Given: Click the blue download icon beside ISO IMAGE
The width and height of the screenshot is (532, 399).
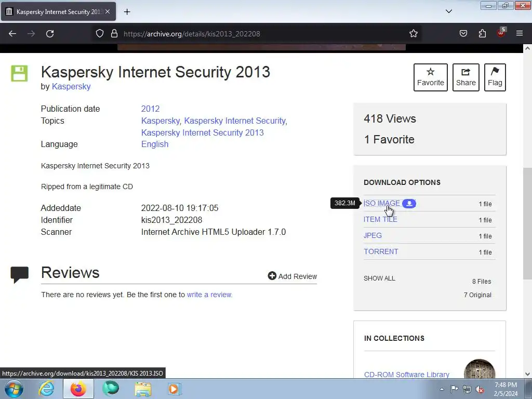Looking at the screenshot, I should click(x=409, y=204).
